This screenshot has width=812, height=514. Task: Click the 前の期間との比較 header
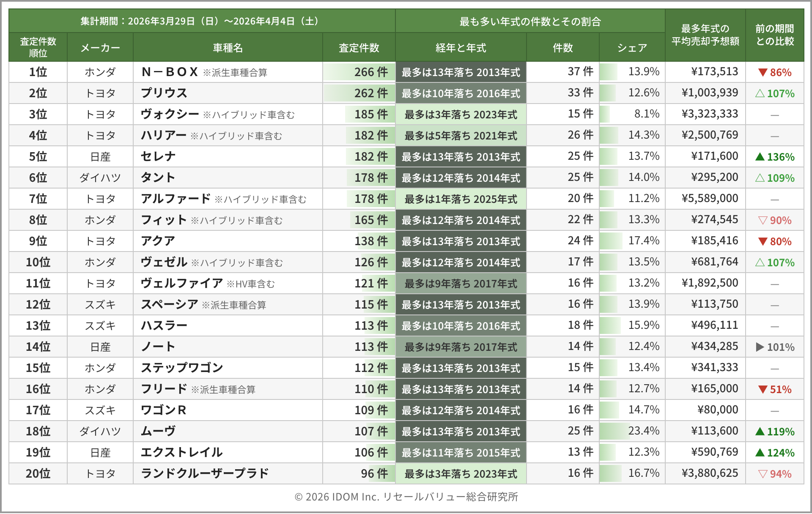click(x=774, y=35)
